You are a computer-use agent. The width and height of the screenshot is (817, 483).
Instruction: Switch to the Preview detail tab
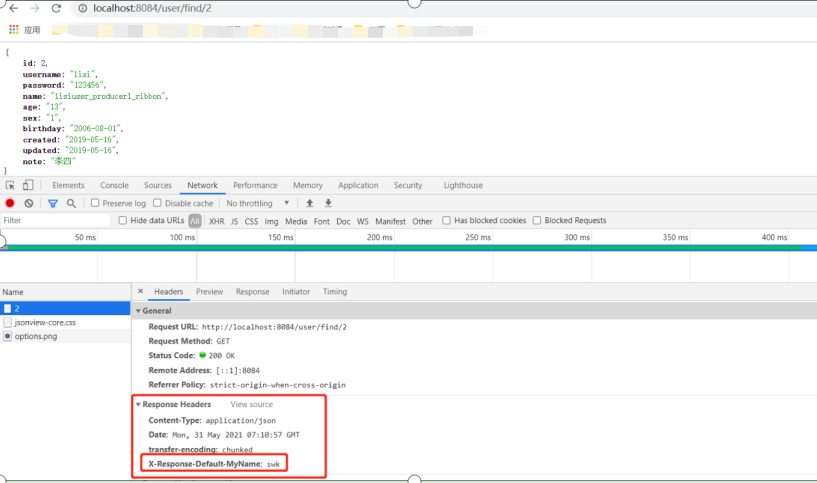[209, 292]
